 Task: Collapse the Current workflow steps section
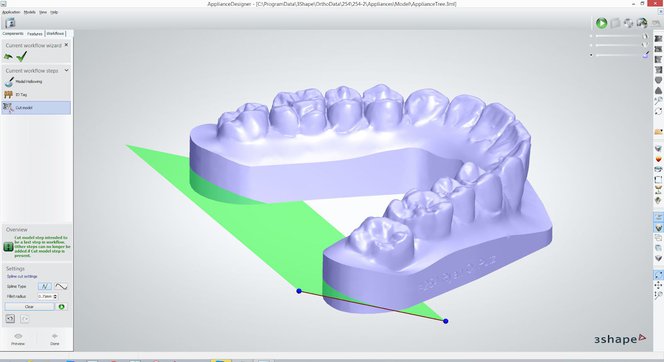[x=66, y=70]
